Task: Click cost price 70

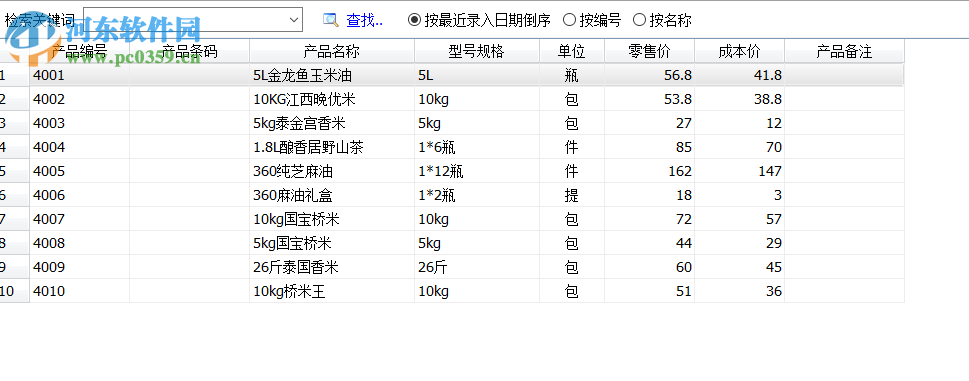Action: 774,147
